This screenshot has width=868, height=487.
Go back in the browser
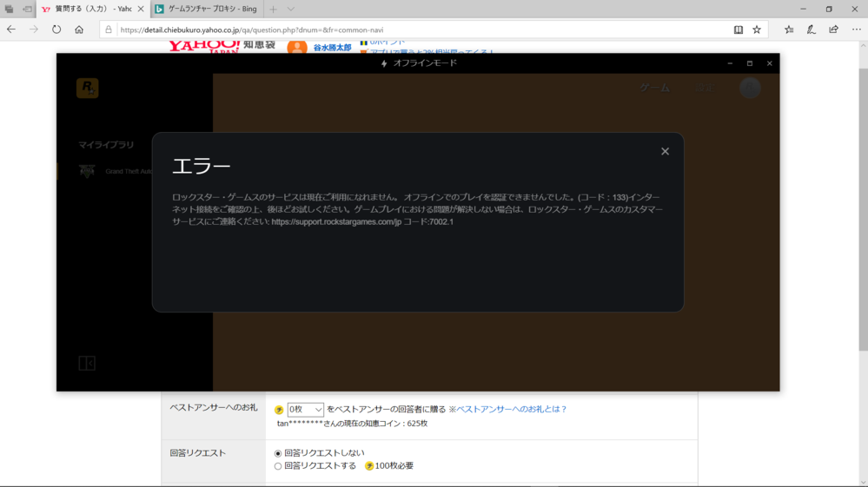click(x=11, y=30)
